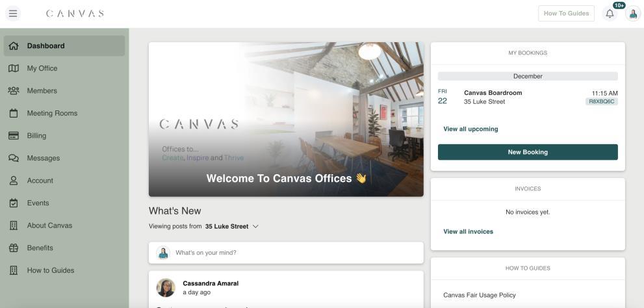Click the Billing card icon

pos(14,136)
